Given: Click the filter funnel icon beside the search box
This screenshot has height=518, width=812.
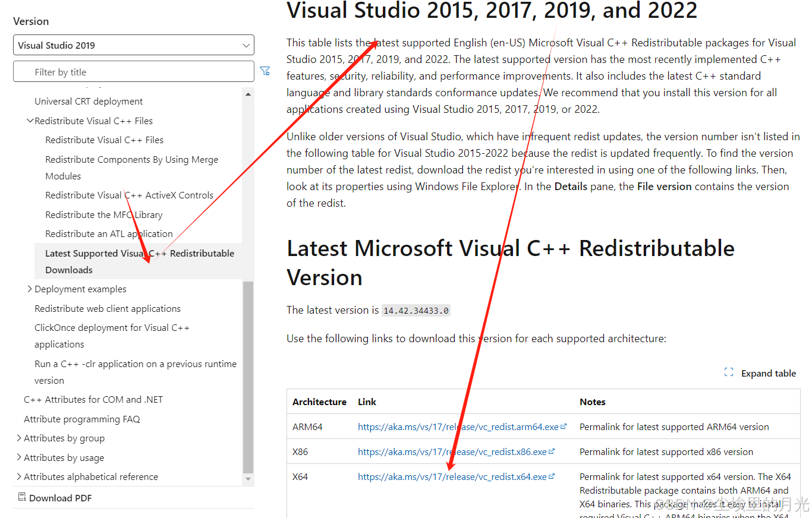Looking at the screenshot, I should coord(265,71).
